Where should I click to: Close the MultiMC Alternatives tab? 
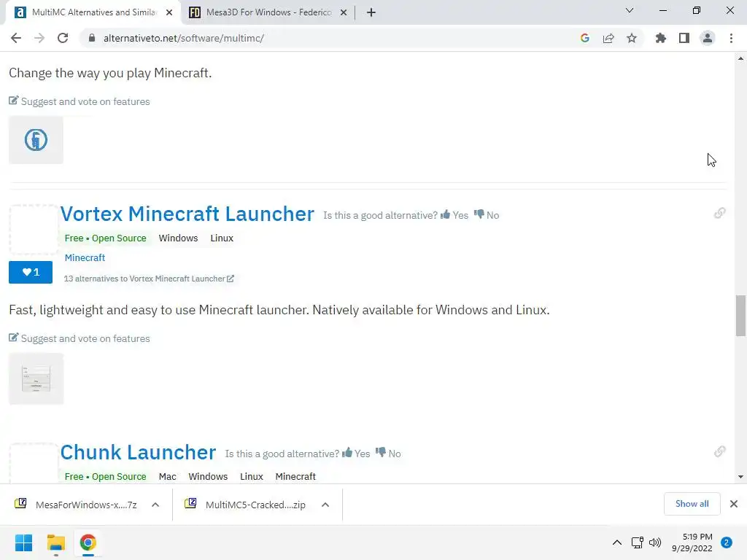click(x=169, y=12)
